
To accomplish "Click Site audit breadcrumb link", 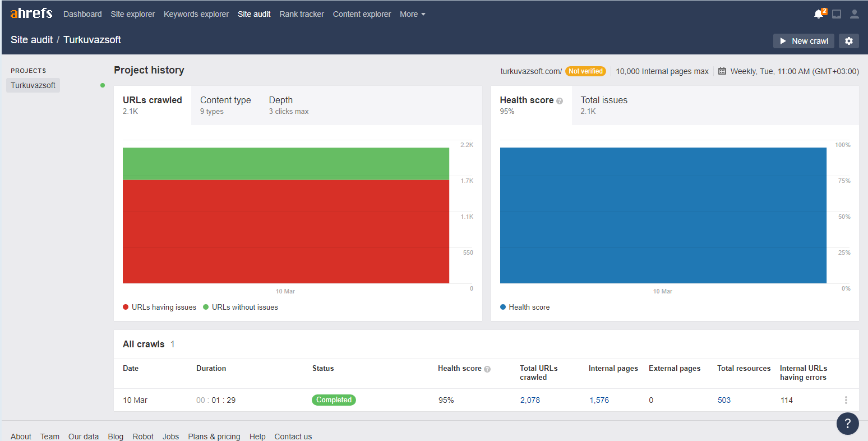I will point(31,40).
